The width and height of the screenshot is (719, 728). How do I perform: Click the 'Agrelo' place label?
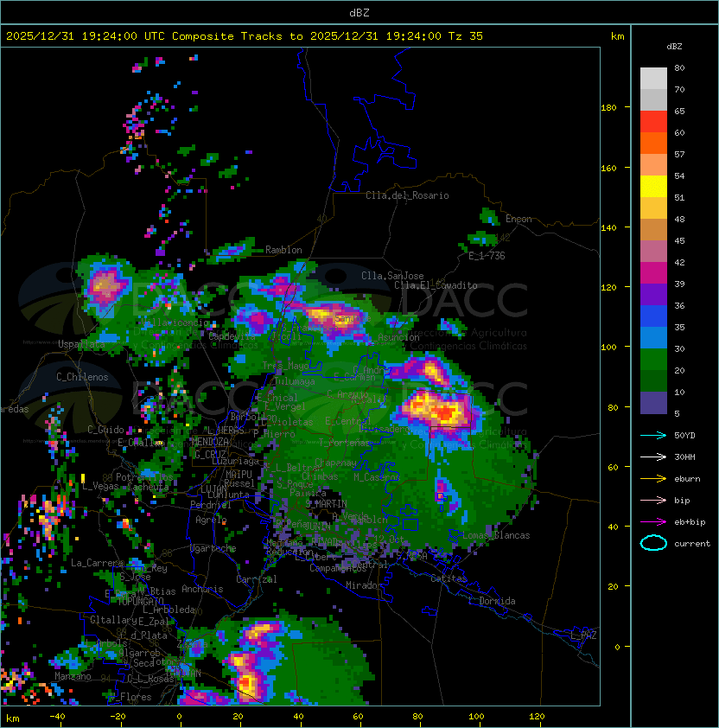(x=211, y=520)
